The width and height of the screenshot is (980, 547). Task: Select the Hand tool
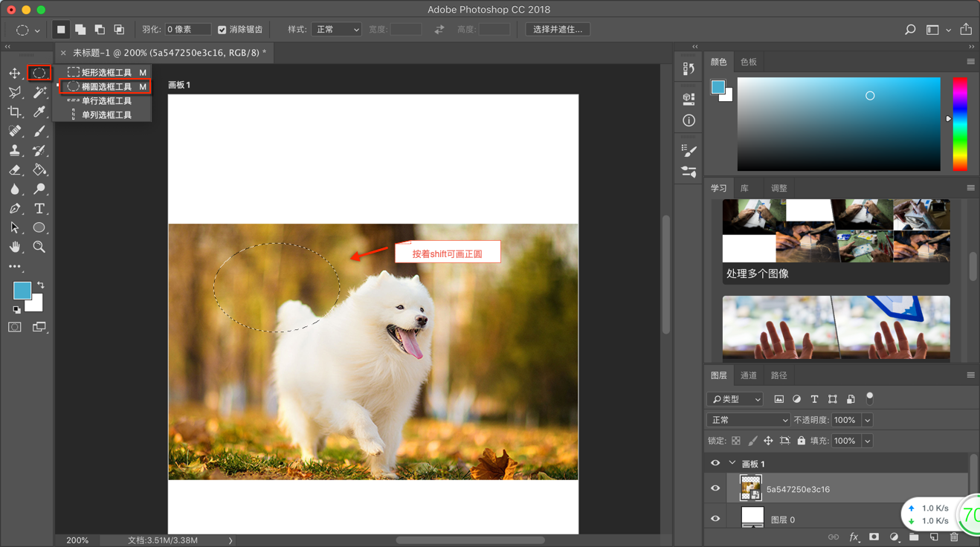[x=15, y=247]
